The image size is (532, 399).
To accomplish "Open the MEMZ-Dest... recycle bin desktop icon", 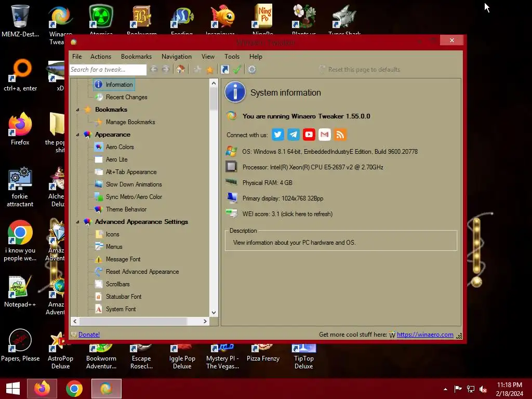I will pyautogui.click(x=20, y=21).
